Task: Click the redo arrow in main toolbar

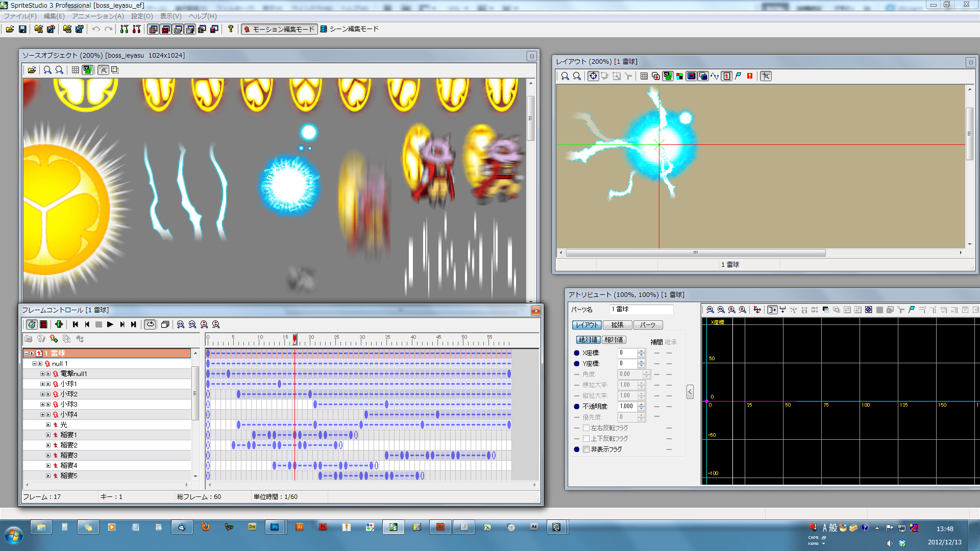Action: coord(108,29)
